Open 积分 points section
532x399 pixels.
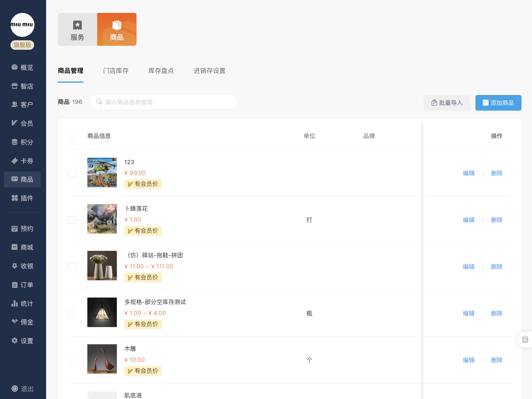coord(22,142)
